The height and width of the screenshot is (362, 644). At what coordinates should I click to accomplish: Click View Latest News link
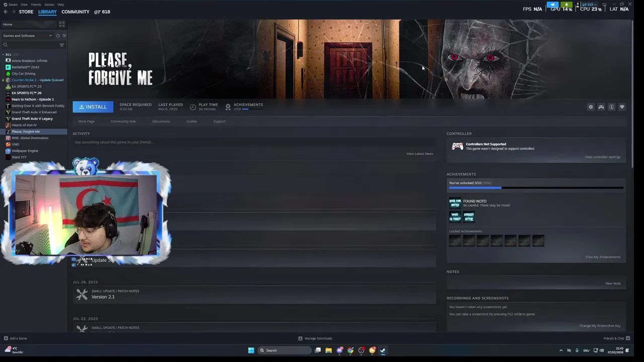(420, 154)
